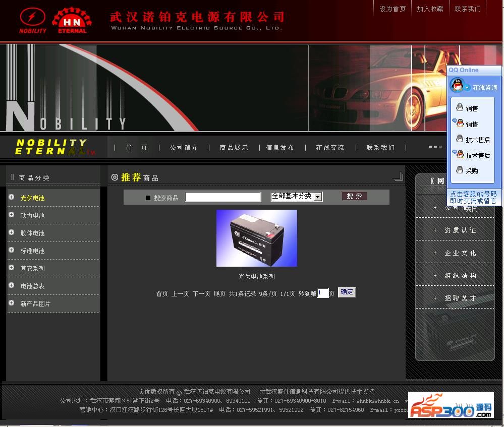The image size is (504, 427).
Task: Click the plus icon beside 胶体电池
Action: coord(12,232)
